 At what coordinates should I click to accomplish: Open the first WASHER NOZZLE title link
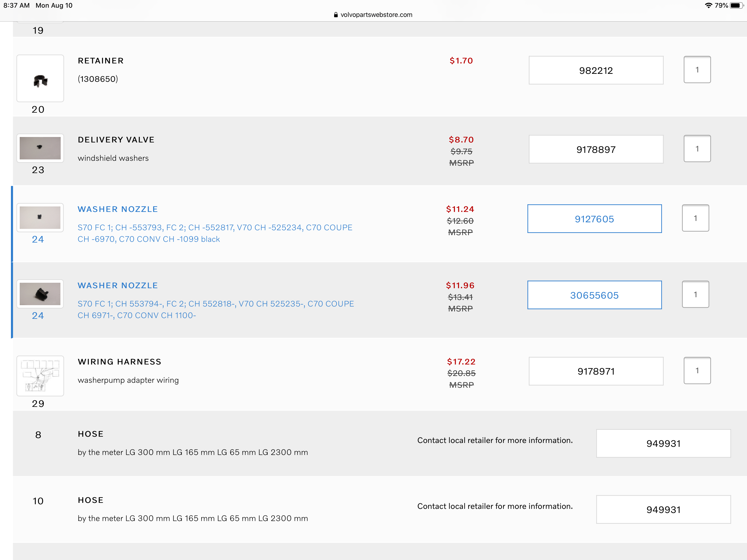118,209
